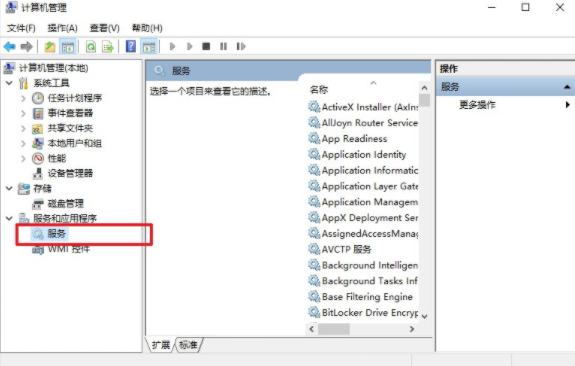Collapse the 系统工具 tree node
Screen dimensions: 575x366
click(x=9, y=83)
